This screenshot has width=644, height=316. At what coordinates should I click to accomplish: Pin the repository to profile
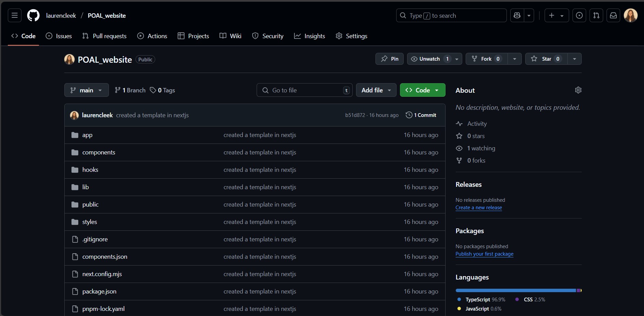coord(389,59)
